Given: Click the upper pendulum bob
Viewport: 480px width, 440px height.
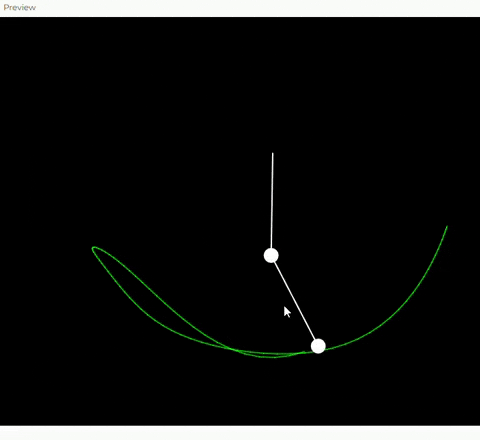Looking at the screenshot, I should click(x=271, y=255).
